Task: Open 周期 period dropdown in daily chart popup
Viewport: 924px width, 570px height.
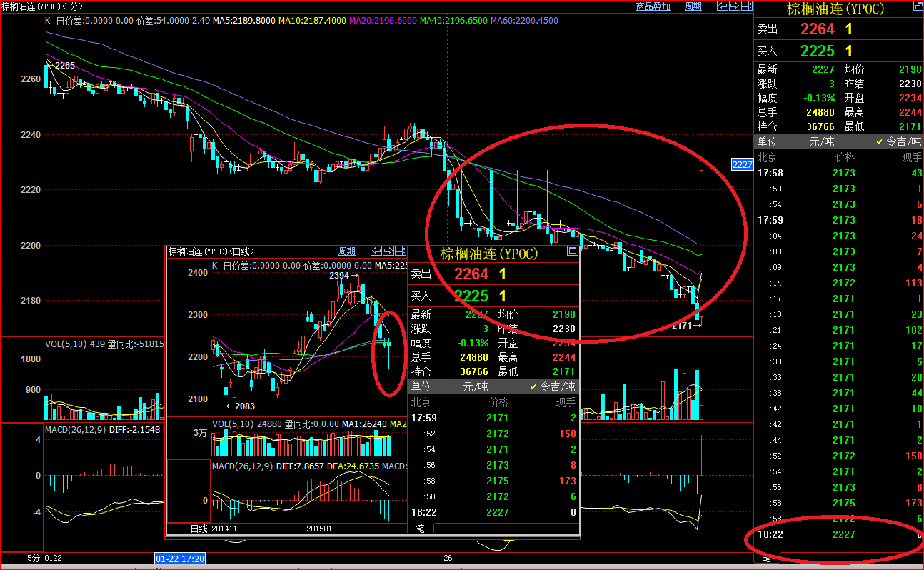Action: 346,251
